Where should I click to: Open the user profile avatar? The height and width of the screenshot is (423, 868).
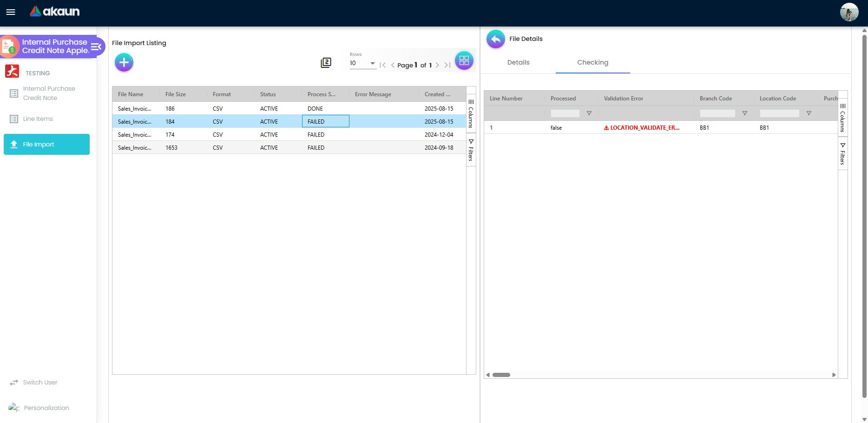click(x=849, y=12)
